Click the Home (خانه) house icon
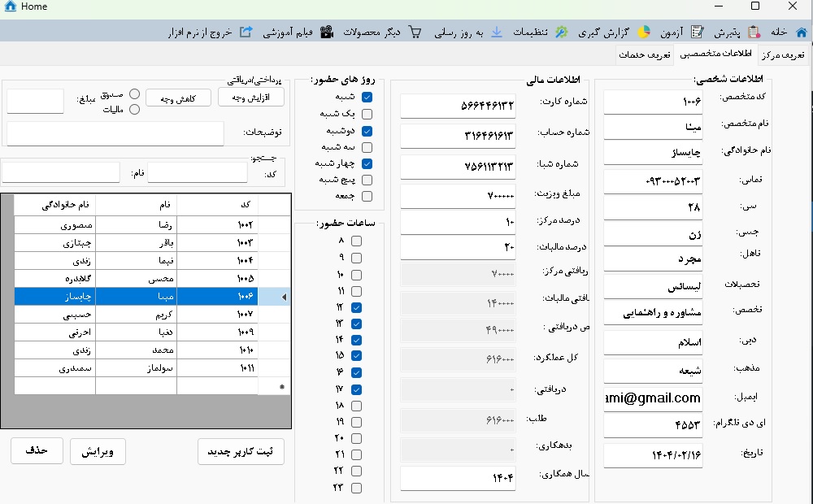 801,33
